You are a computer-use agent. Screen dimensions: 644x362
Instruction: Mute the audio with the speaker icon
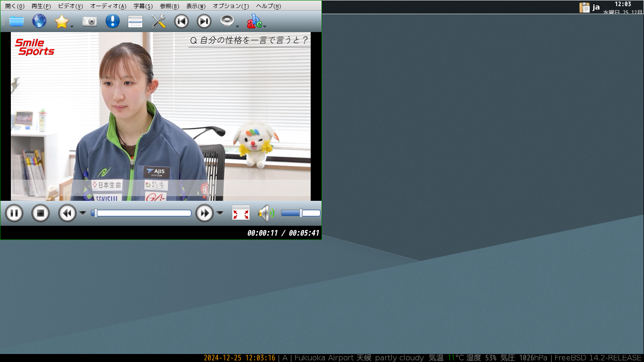pos(266,213)
